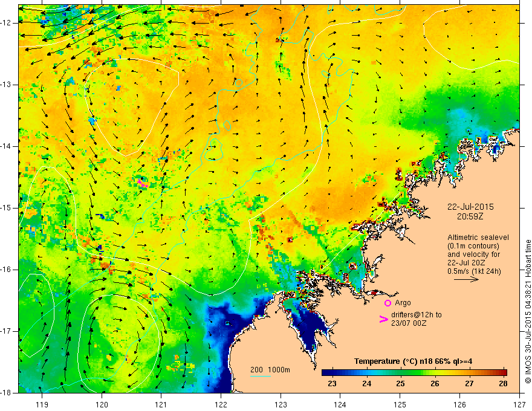Click the green 25°C section of colorbar
The height and width of the screenshot is (411, 532).
[x=401, y=372]
